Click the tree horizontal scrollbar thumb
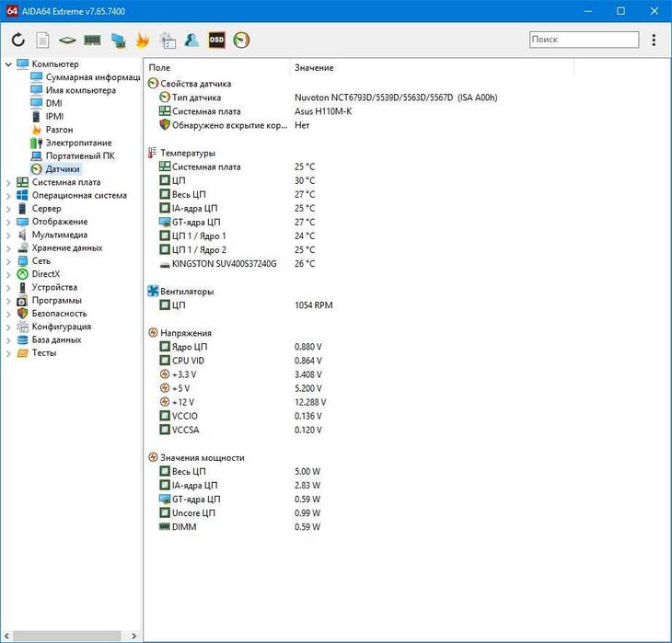Screen dimensions: 672x643 (66, 636)
